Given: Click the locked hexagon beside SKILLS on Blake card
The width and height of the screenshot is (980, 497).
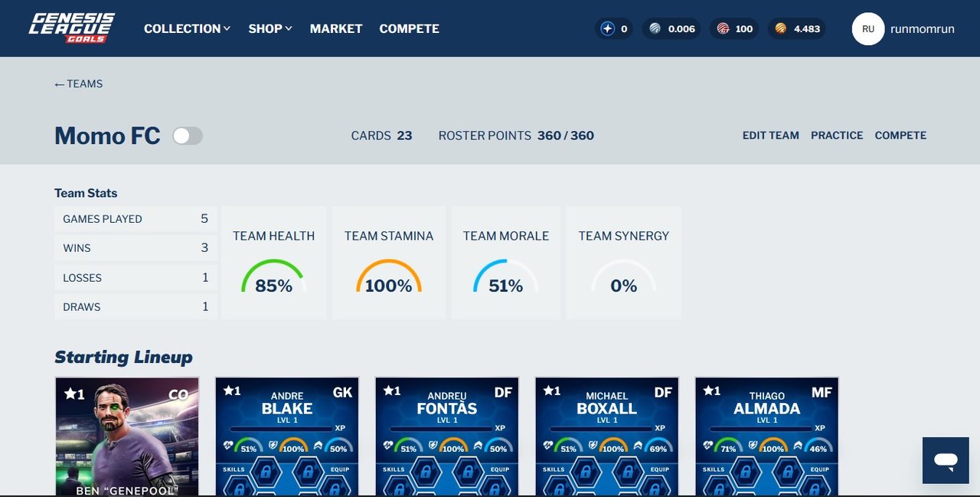Looking at the screenshot, I should tap(266, 472).
